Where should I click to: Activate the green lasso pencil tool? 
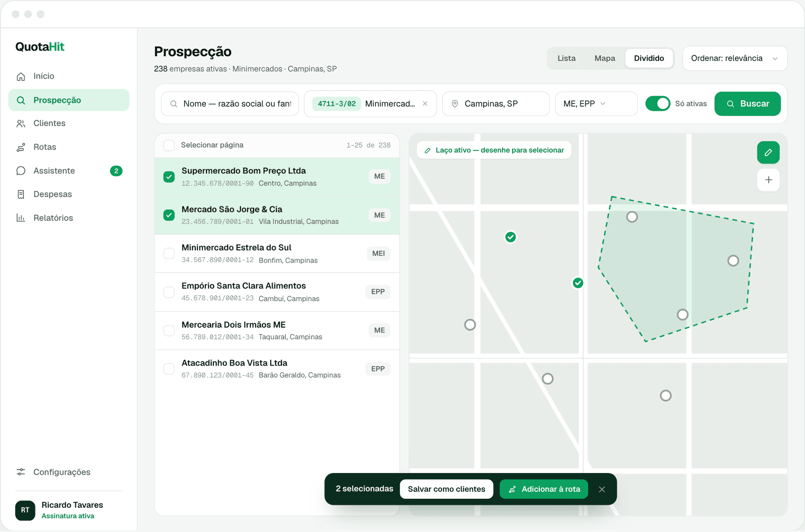[768, 152]
